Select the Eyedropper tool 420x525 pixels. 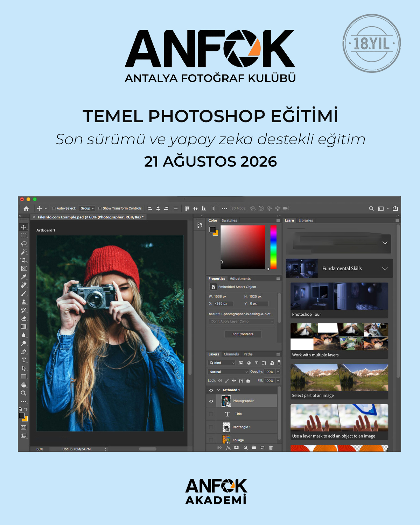(x=23, y=277)
